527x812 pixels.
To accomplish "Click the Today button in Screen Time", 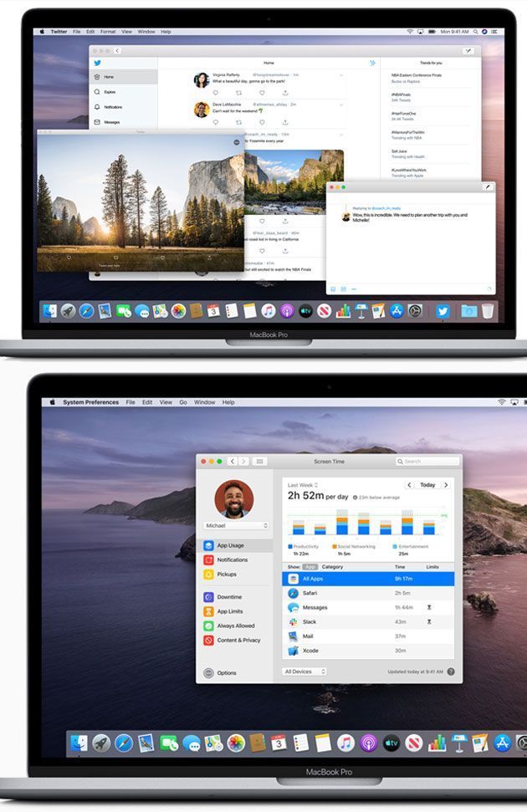I will point(427,485).
